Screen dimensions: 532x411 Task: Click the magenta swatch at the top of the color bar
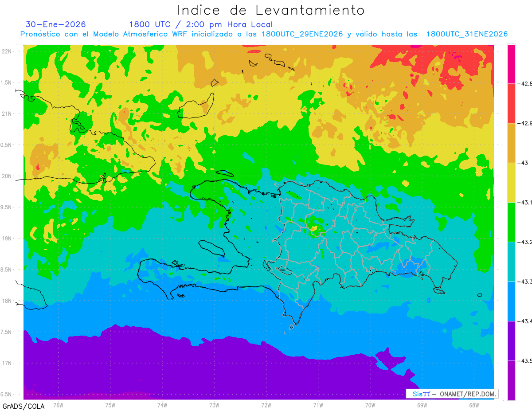click(x=511, y=63)
